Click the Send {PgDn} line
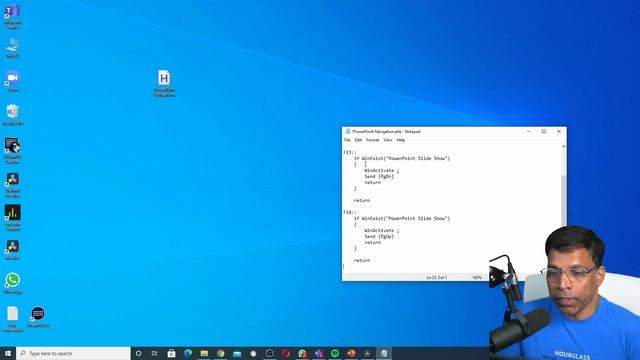640x360 pixels. point(379,176)
